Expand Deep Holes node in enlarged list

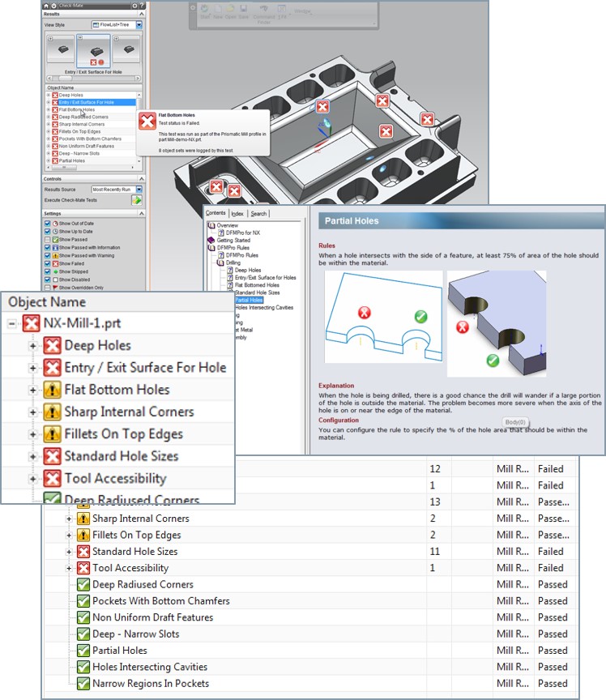(x=32, y=345)
